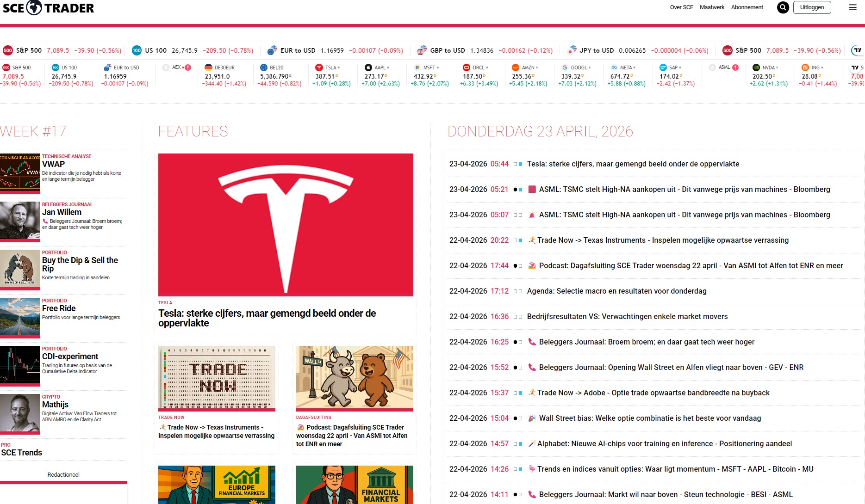Click the wand icon beside the Alphabet headline
Viewport: 865px width, 504px height.
(x=532, y=443)
